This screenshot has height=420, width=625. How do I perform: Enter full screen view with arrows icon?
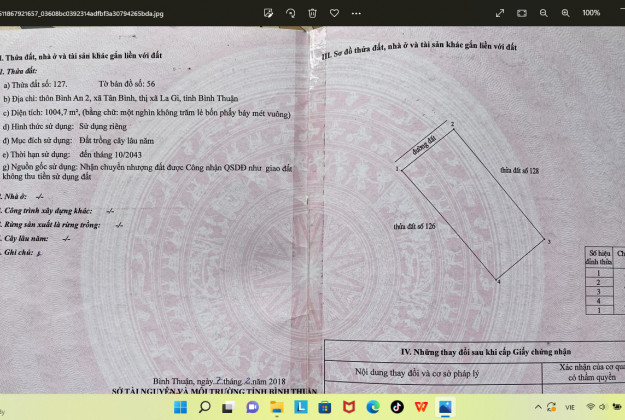[x=500, y=13]
